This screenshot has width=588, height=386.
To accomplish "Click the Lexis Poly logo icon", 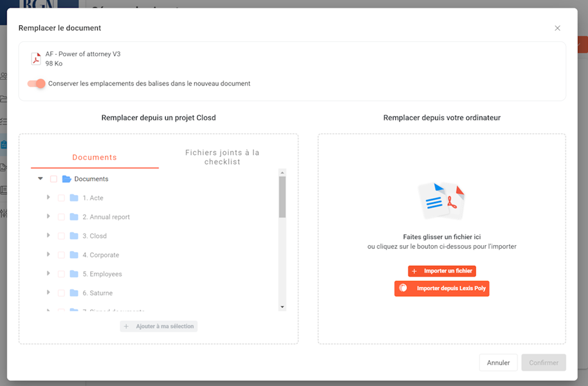I will 403,288.
